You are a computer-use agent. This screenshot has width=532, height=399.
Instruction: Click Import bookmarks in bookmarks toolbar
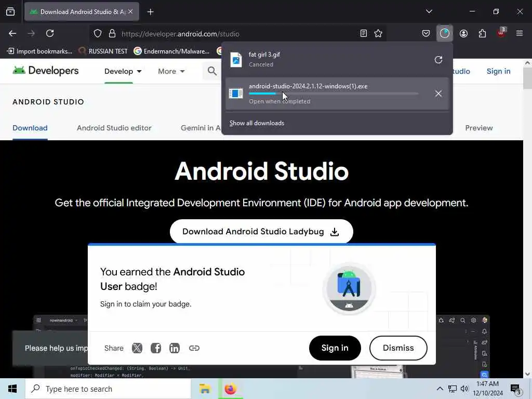pos(39,51)
